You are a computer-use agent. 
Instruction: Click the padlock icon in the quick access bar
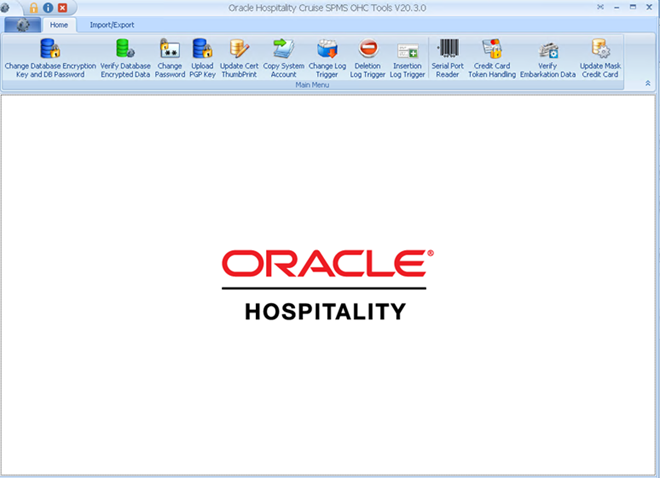pos(34,8)
